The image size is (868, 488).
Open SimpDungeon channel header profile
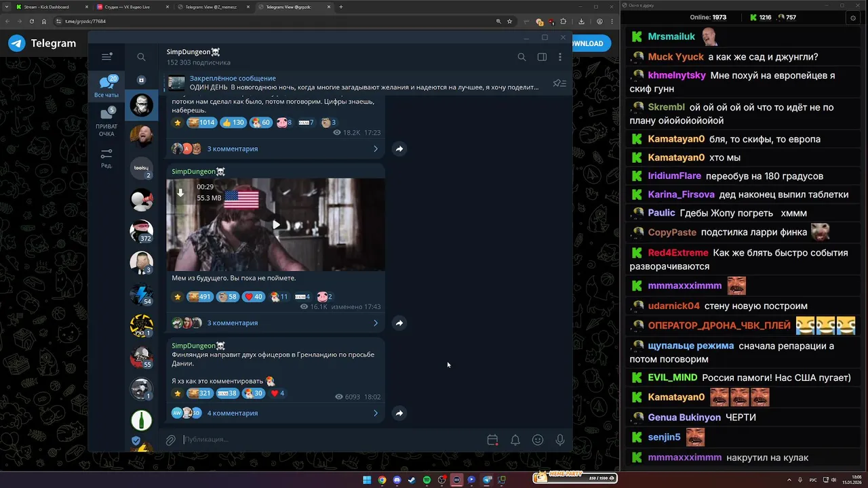[x=198, y=57]
